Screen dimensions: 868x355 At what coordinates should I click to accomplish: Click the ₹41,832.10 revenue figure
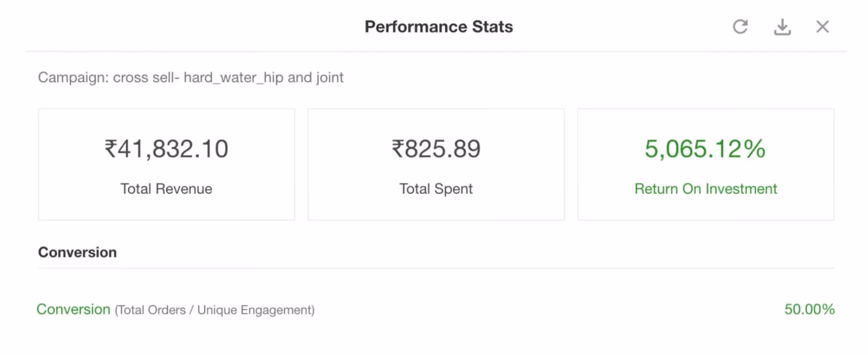(166, 149)
